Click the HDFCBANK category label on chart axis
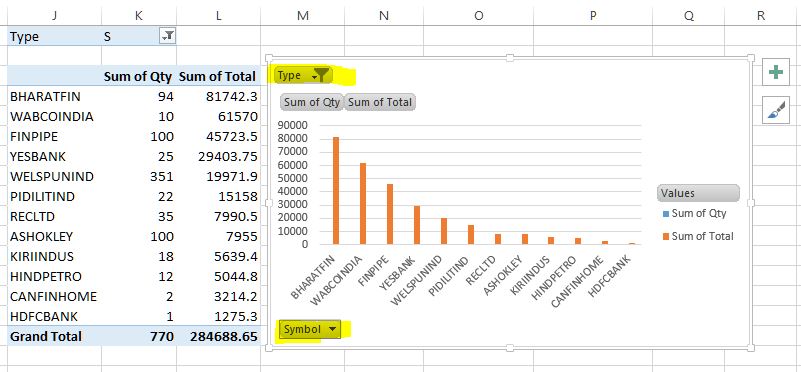The image size is (801, 372). [x=610, y=275]
